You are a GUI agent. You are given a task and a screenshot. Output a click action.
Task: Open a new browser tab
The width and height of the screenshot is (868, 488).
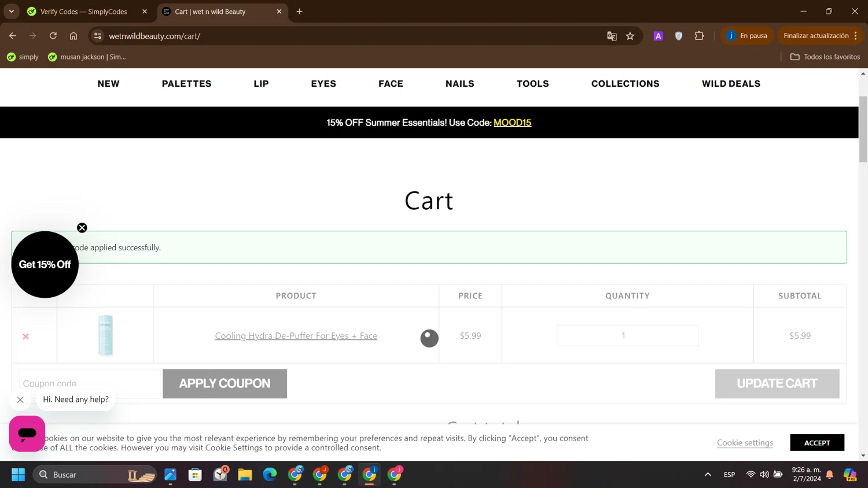(299, 12)
